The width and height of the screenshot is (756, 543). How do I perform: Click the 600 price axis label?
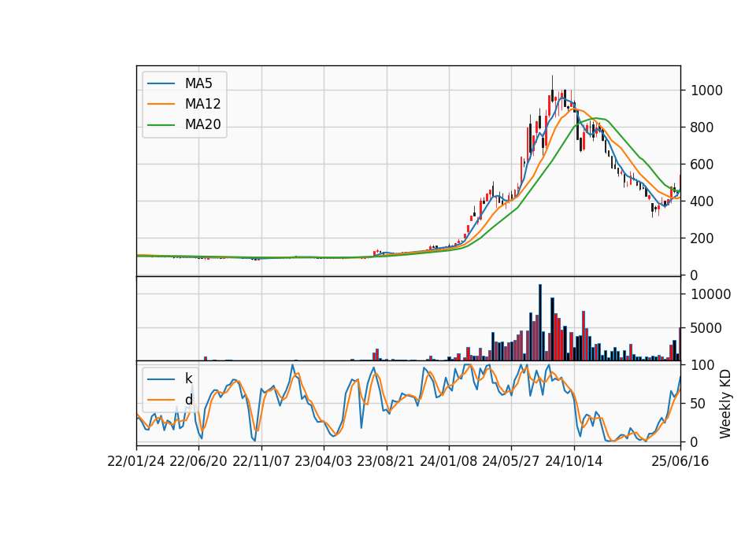702,164
